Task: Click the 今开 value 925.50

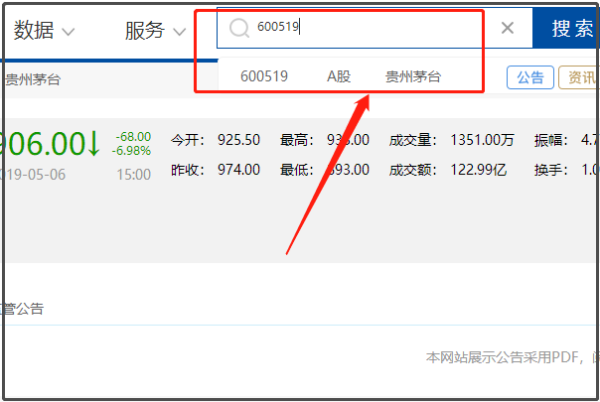Action: (239, 140)
